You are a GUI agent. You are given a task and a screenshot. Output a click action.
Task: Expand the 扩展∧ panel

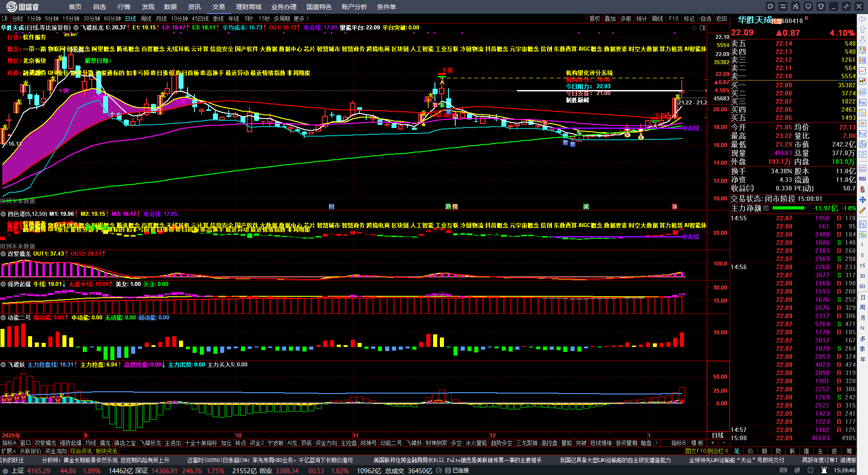point(9,451)
